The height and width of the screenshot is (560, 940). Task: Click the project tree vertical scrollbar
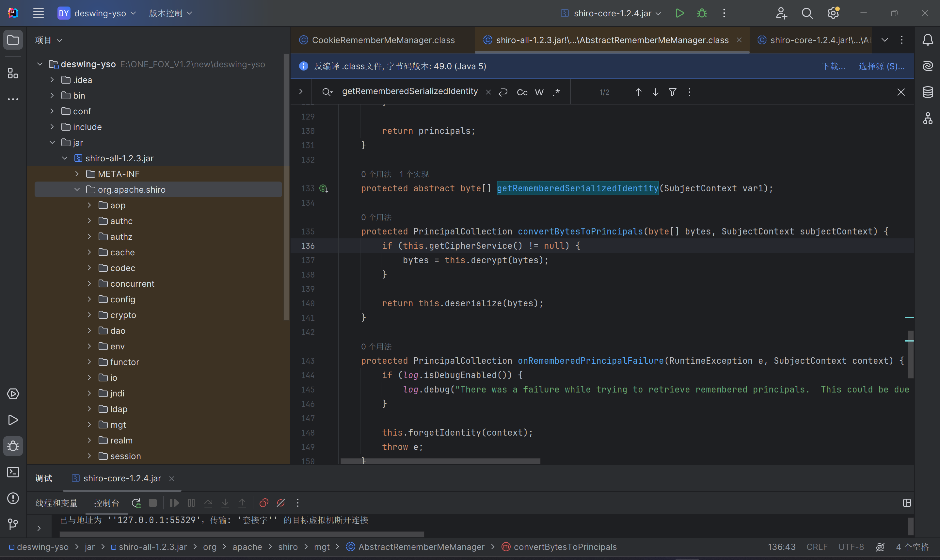point(286,187)
